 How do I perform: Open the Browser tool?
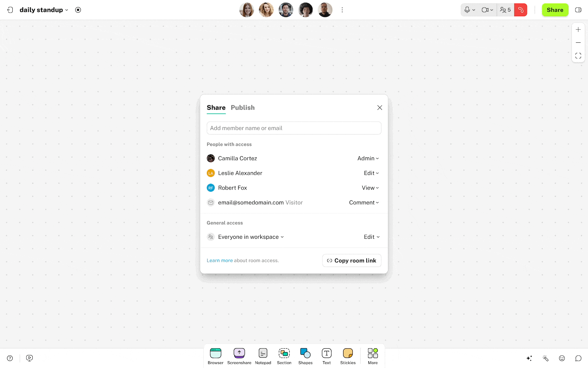pos(216,356)
